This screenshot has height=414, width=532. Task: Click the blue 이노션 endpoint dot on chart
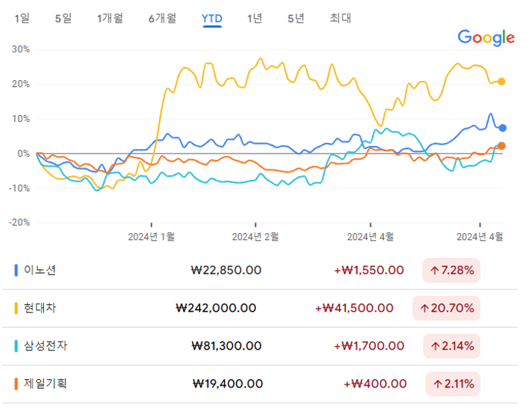point(502,128)
